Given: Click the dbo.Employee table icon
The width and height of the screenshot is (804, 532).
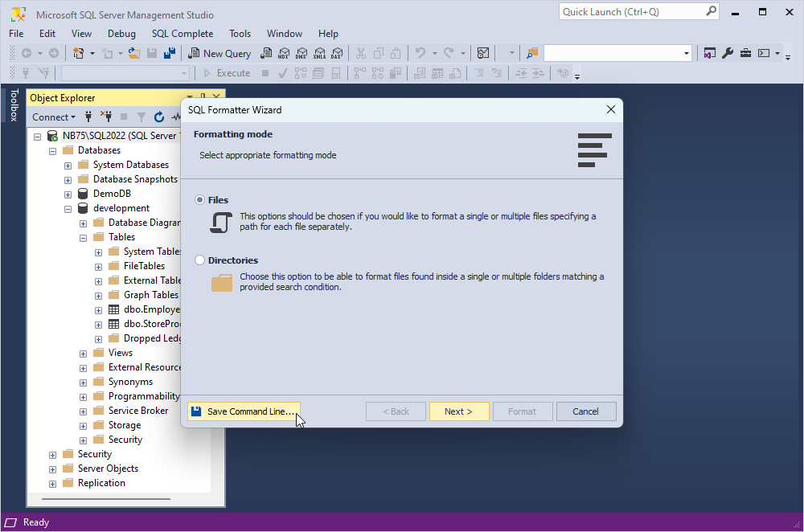Looking at the screenshot, I should 114,309.
